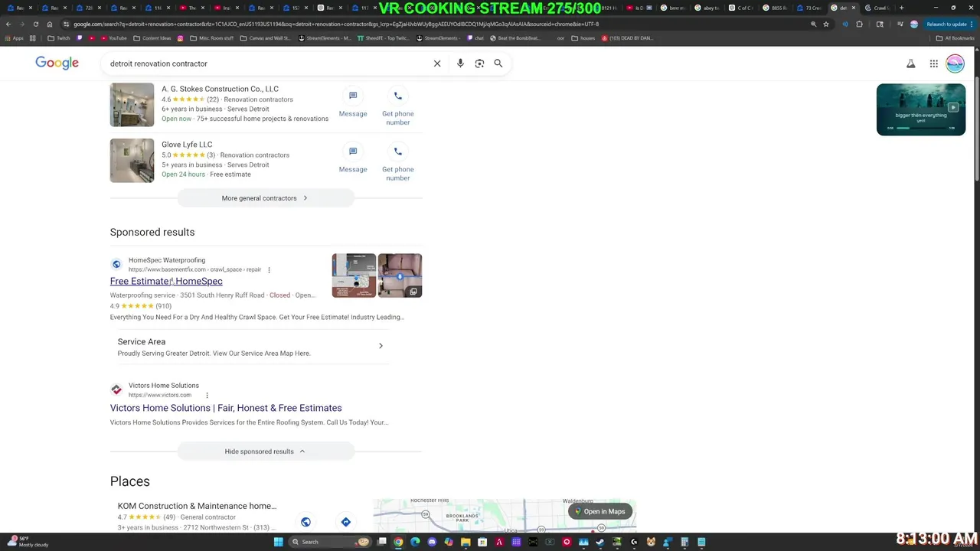Open the YouTube bookmark
The width and height of the screenshot is (980, 551).
click(x=113, y=38)
